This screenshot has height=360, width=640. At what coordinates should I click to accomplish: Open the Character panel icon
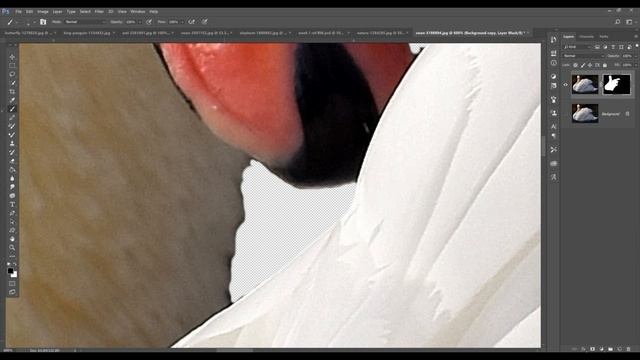pyautogui.click(x=553, y=127)
